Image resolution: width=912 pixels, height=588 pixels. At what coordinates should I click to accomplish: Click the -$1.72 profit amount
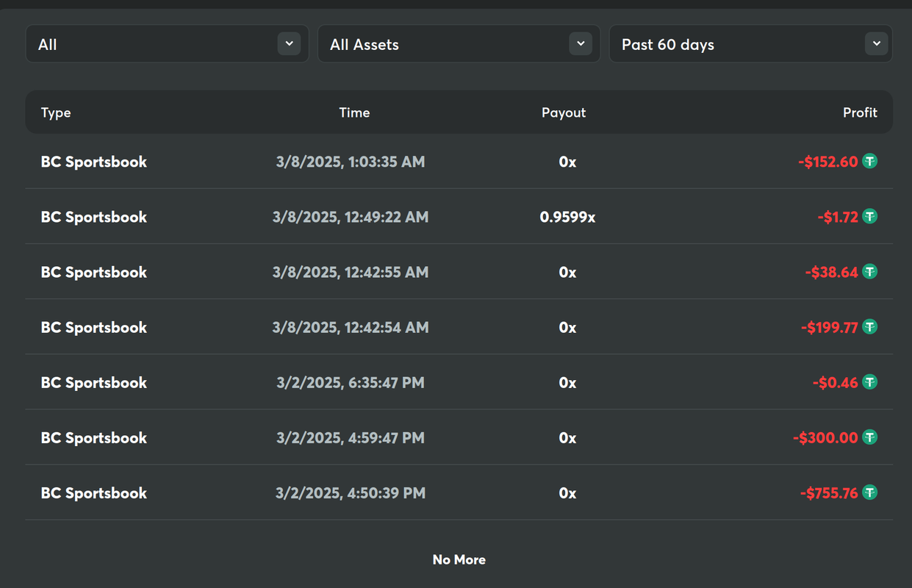(838, 217)
